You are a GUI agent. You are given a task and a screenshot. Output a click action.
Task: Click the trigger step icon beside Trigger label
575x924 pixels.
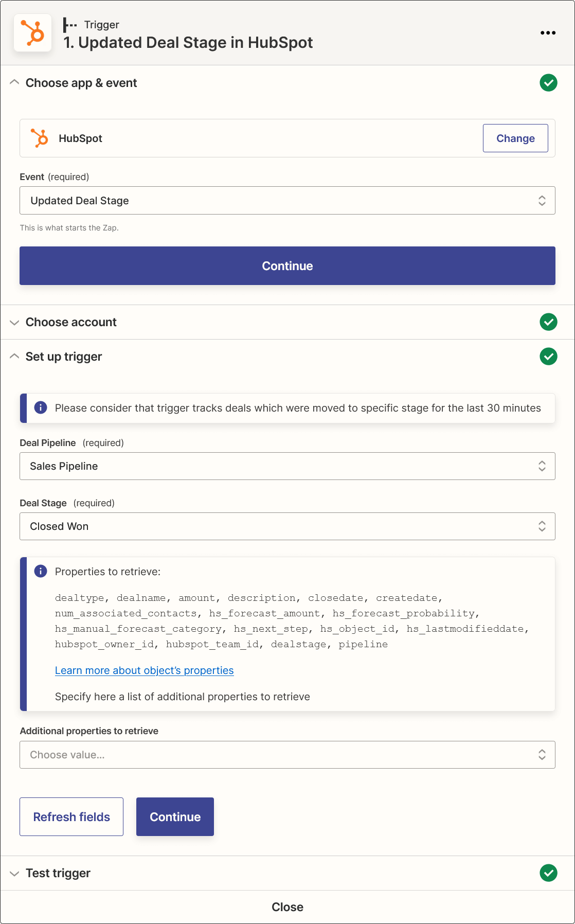point(70,25)
